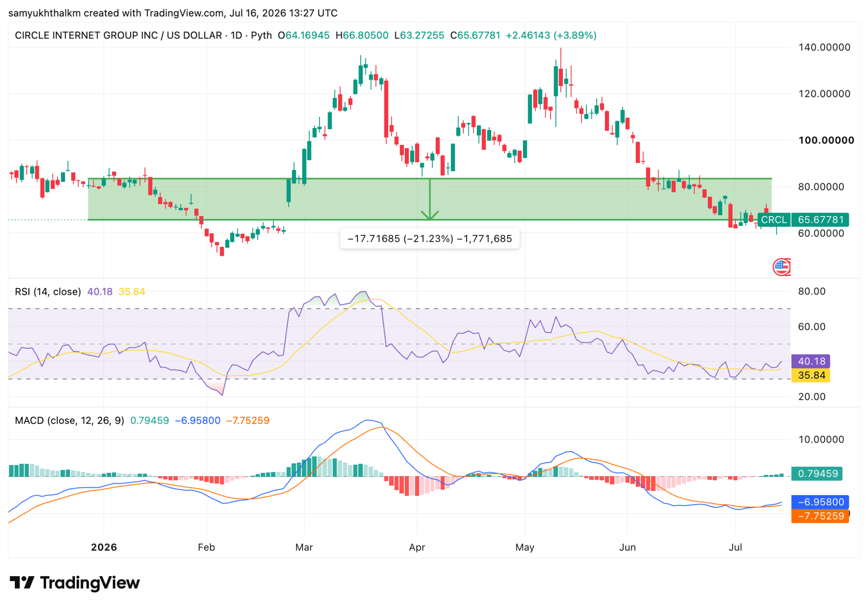
Task: Click the MACD legend value 0.79459
Action: click(x=150, y=421)
